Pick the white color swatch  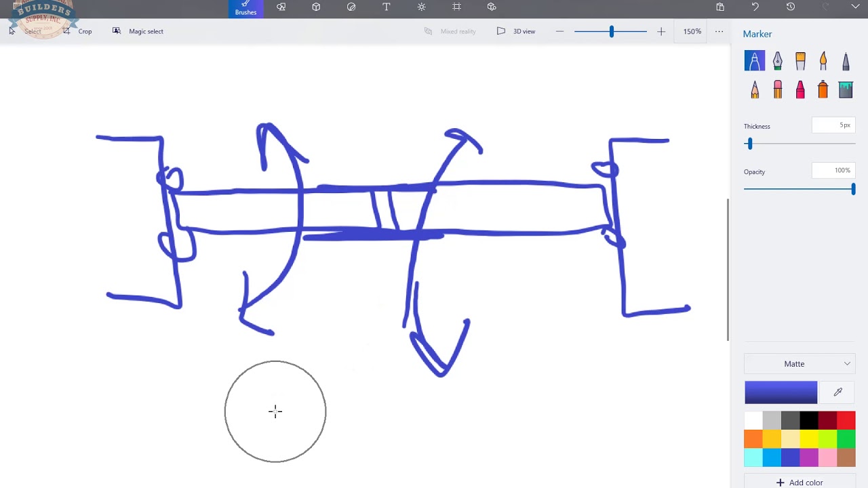click(x=753, y=420)
